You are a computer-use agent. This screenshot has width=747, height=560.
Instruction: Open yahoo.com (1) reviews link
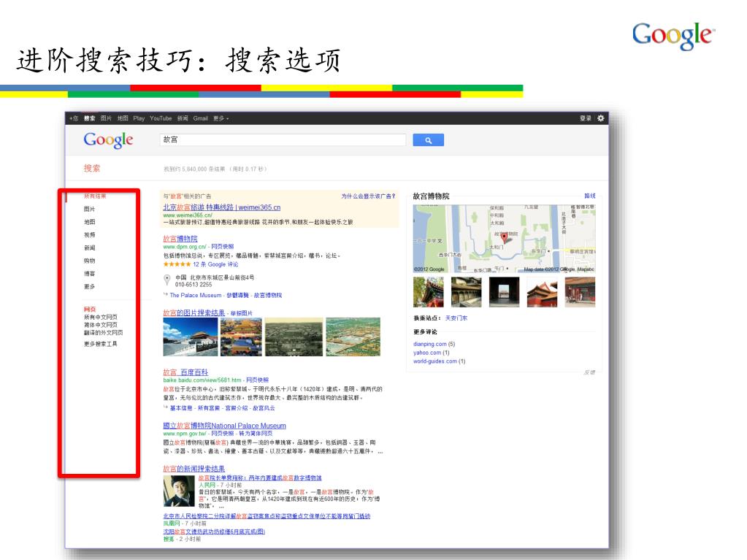(431, 353)
